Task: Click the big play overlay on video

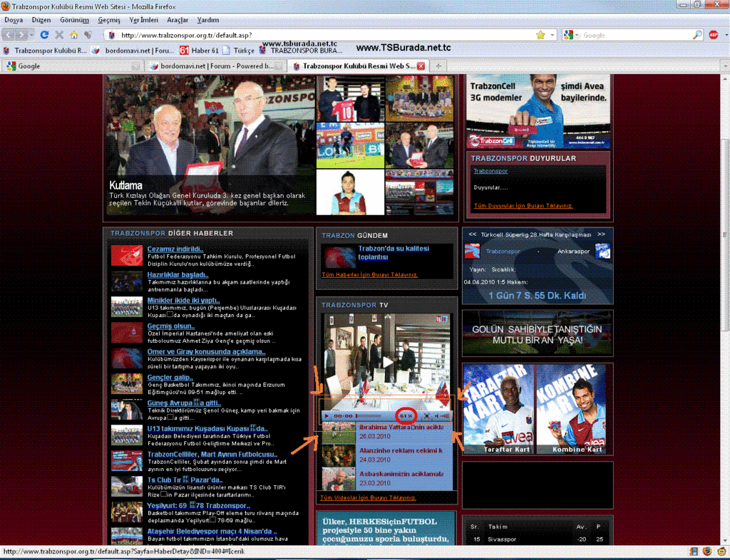Action: pyautogui.click(x=387, y=362)
